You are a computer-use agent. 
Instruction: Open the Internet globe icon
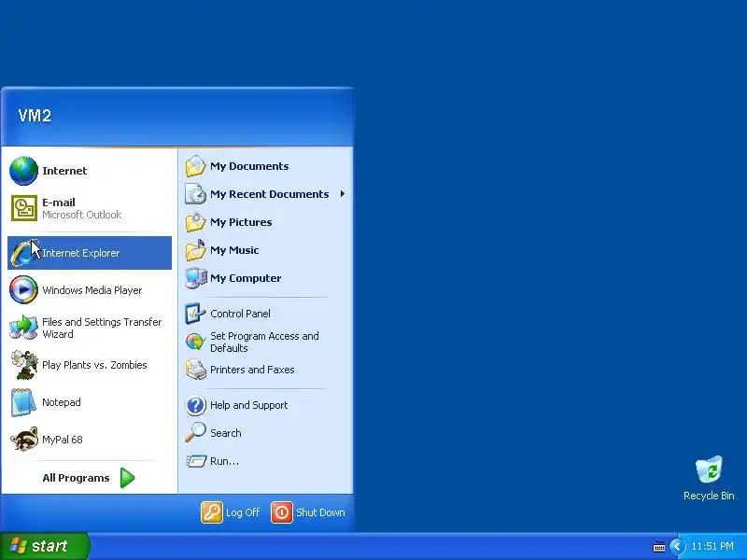tap(23, 171)
